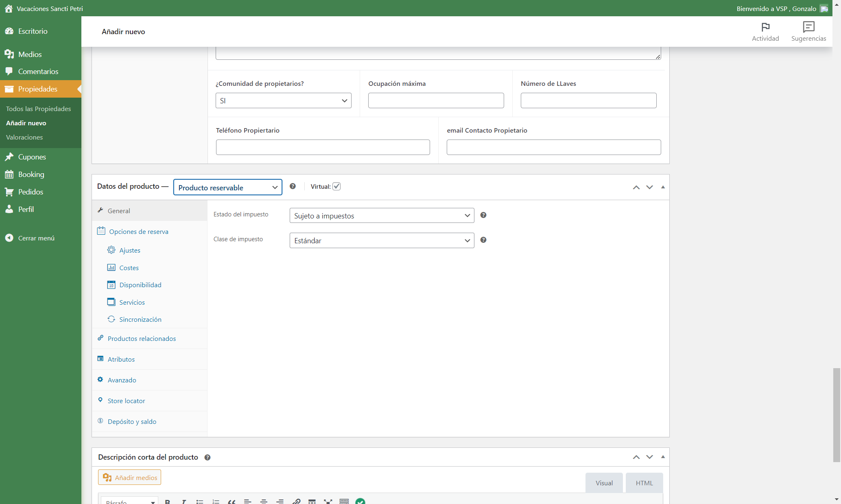
Task: Open the Producto reservable type dropdown
Action: (228, 187)
